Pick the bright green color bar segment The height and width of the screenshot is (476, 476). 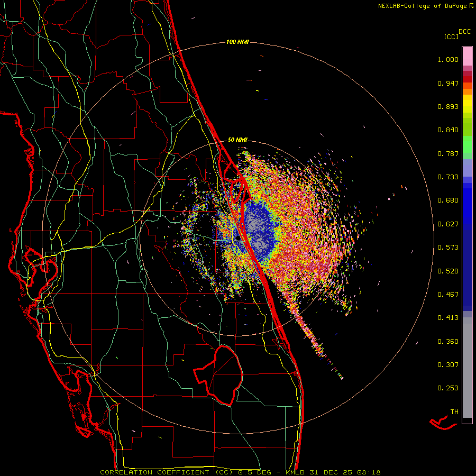[x=467, y=144]
